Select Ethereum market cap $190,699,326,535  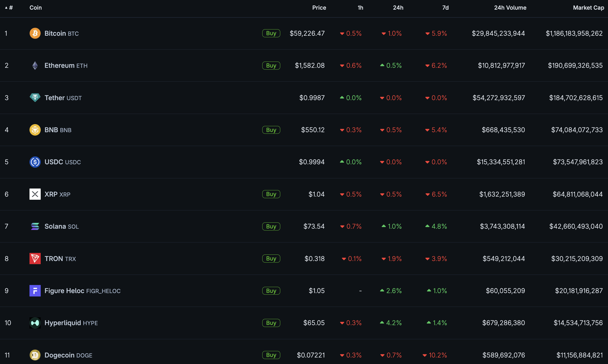575,65
